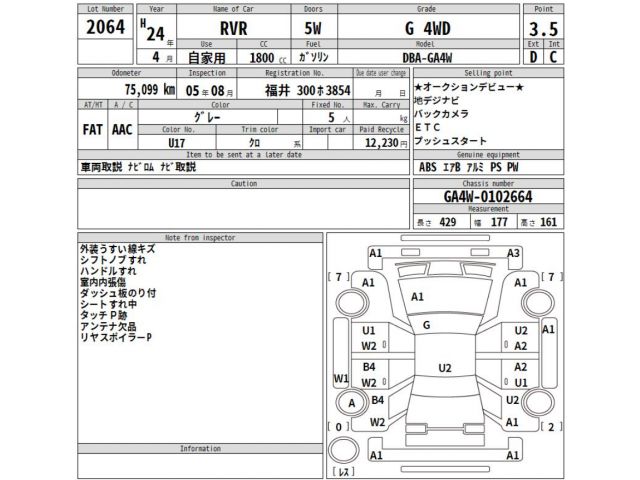Select transmission value FAT
The width and height of the screenshot is (640, 480).
[92, 130]
